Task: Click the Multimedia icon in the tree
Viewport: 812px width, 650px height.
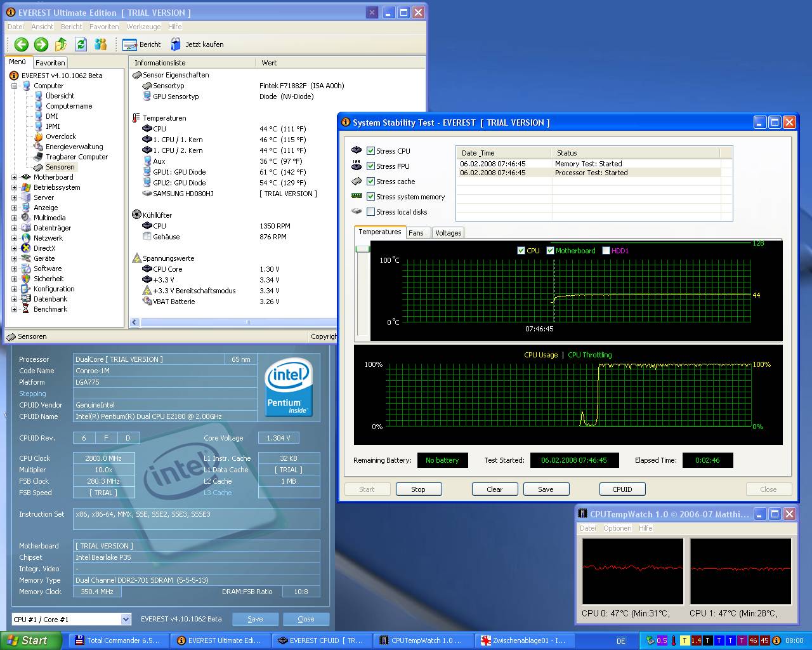Action: point(26,218)
